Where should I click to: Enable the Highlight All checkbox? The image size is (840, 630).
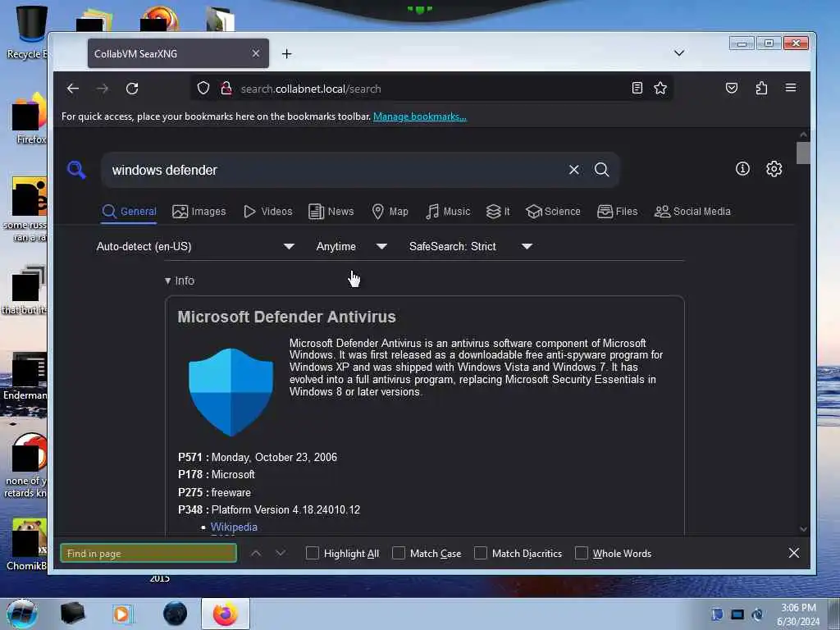[x=313, y=553]
